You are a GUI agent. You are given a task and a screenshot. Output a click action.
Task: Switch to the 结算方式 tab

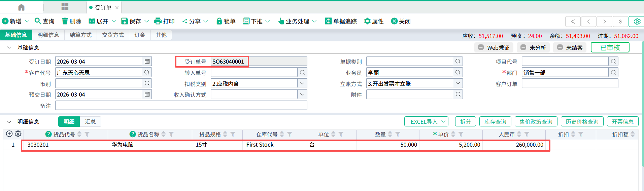(80, 35)
